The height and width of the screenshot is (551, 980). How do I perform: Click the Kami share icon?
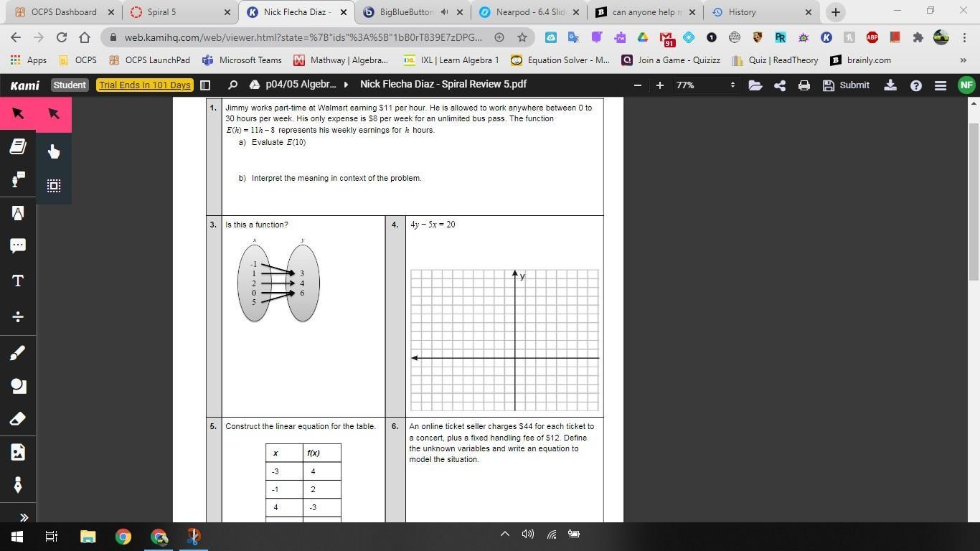[x=780, y=85]
